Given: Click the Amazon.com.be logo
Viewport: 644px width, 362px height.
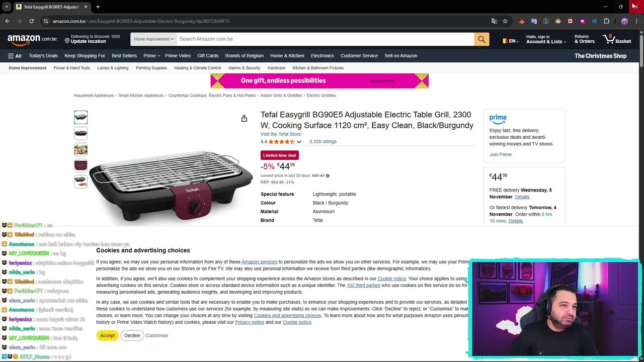Looking at the screenshot, I should click(x=32, y=39).
